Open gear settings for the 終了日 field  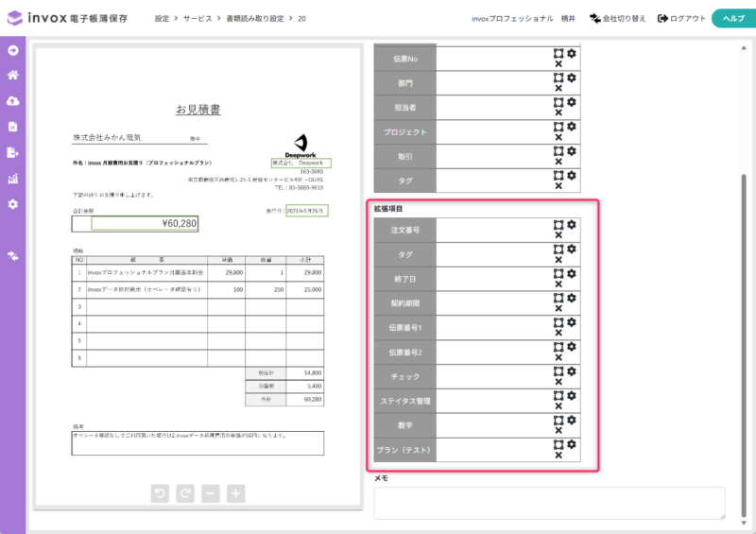572,273
